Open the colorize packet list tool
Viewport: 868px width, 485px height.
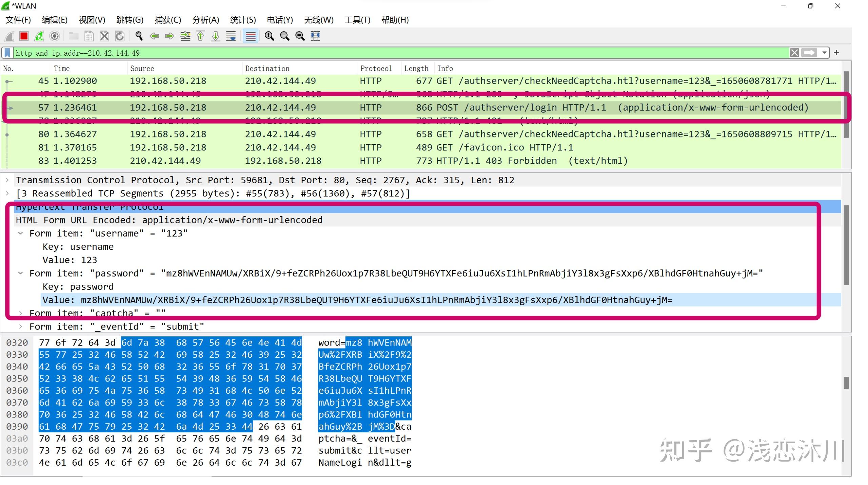250,36
